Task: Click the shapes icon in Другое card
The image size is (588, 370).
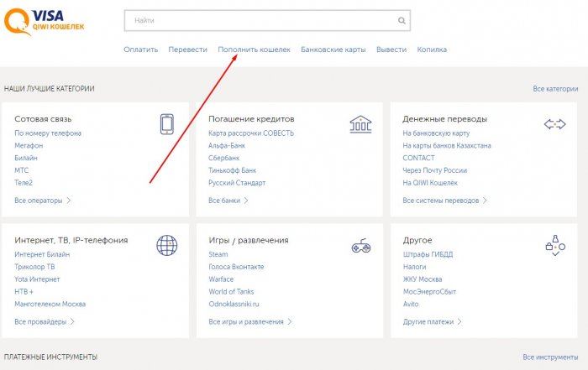Action: pos(555,246)
